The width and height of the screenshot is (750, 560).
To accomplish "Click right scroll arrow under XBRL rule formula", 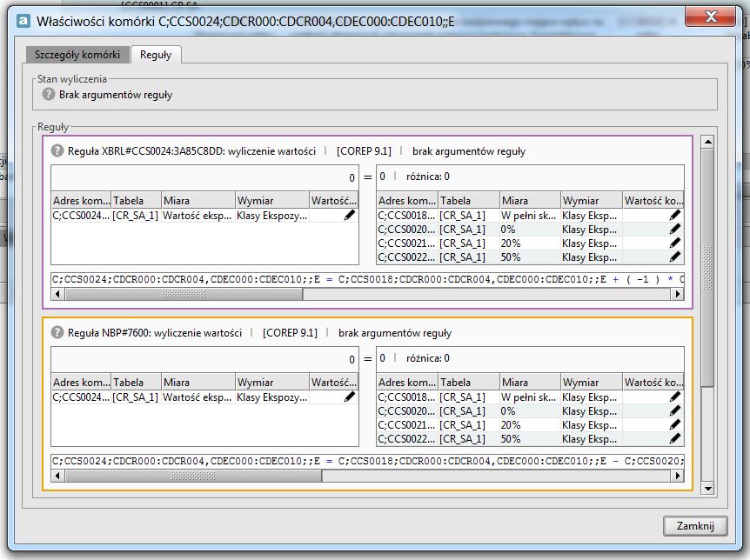I will 677,294.
